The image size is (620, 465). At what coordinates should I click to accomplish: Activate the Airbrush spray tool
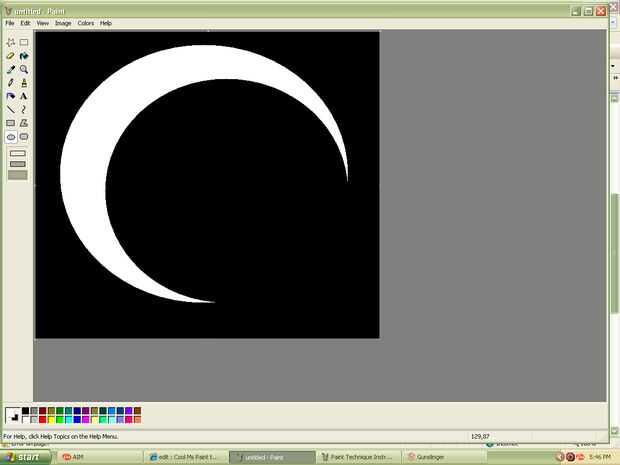[11, 96]
